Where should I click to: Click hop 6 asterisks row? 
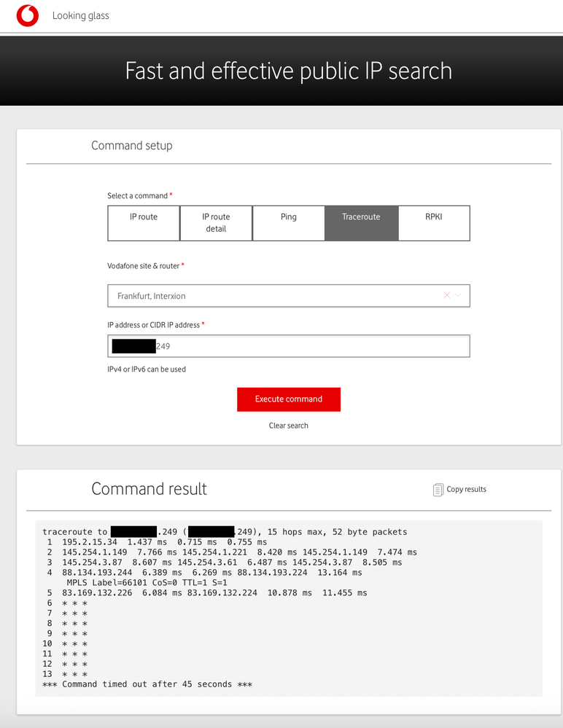click(75, 603)
